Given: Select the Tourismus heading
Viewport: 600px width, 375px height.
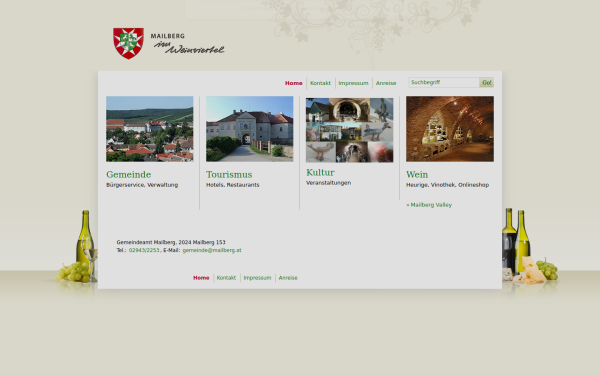Looking at the screenshot, I should [x=229, y=174].
